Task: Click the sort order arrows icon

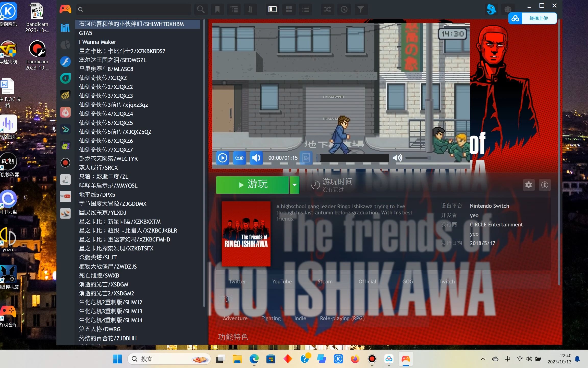Action: pyautogui.click(x=250, y=10)
